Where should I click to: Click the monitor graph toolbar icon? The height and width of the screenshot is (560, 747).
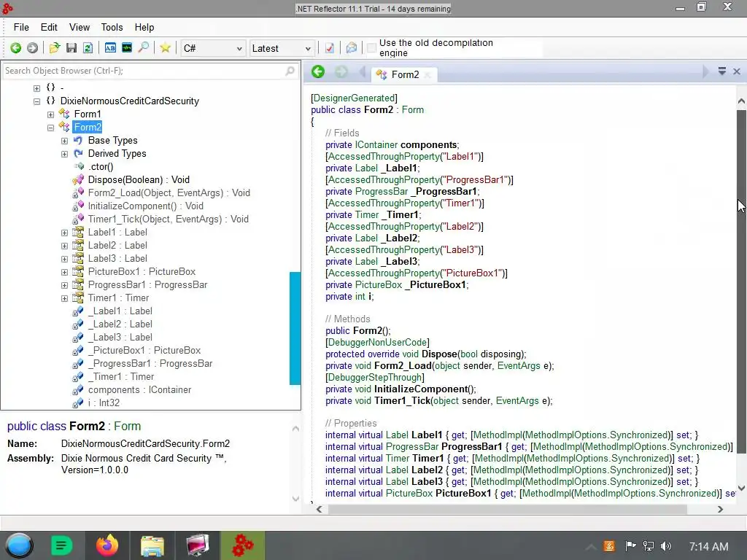[x=127, y=47]
